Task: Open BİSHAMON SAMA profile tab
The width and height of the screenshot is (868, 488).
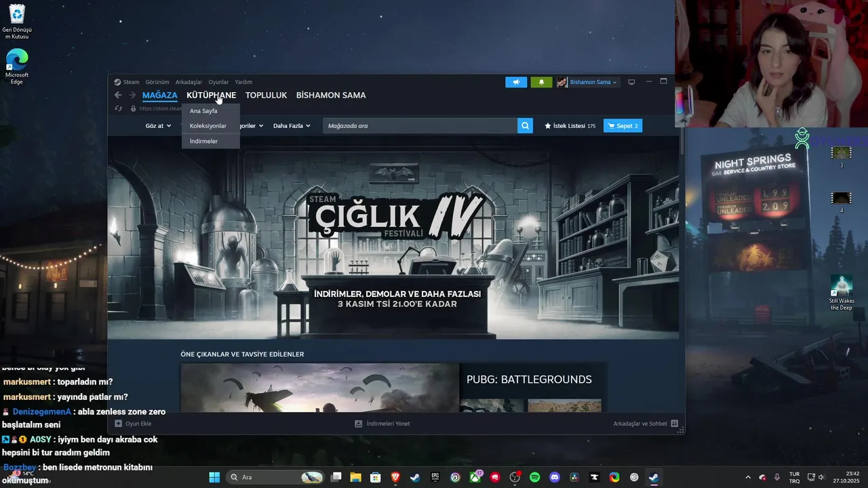Action: coord(331,96)
